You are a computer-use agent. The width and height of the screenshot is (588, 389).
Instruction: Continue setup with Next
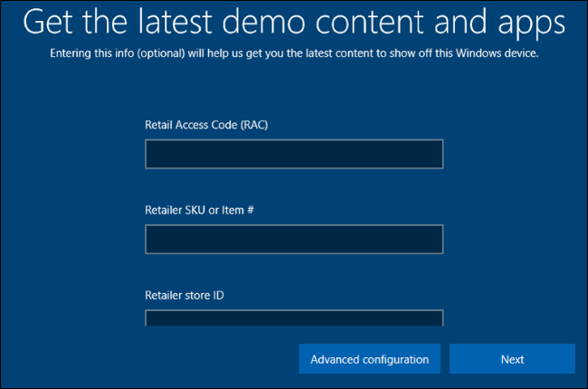512,359
